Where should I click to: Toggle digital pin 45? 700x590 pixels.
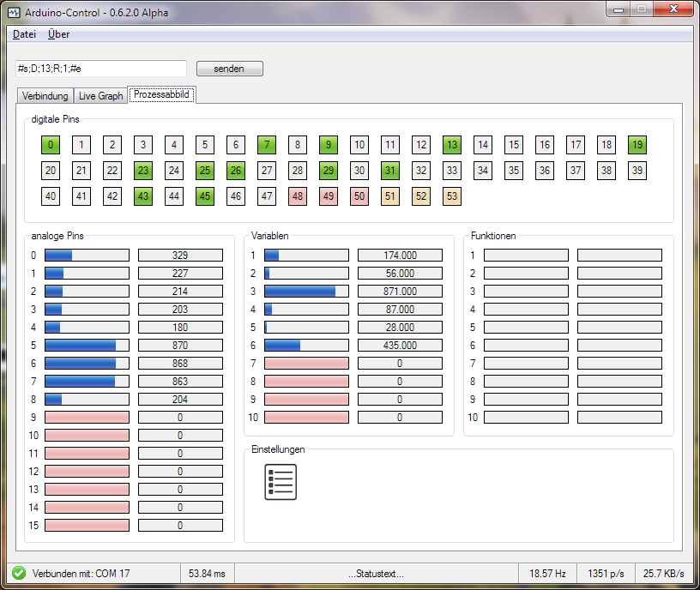tap(205, 196)
